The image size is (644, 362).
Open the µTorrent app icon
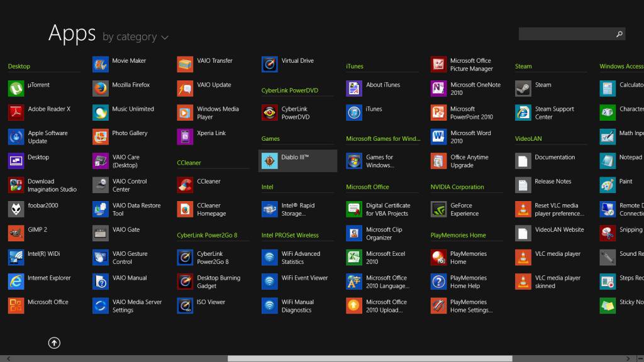[x=16, y=89]
